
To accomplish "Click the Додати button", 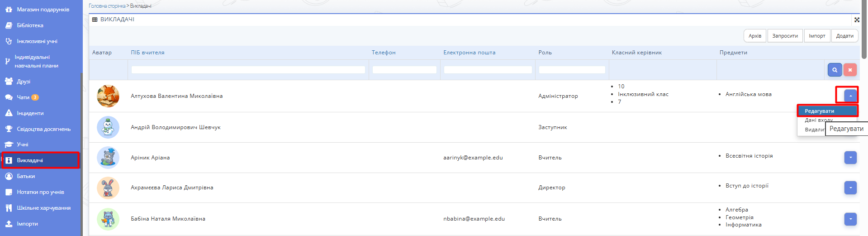I will 844,36.
